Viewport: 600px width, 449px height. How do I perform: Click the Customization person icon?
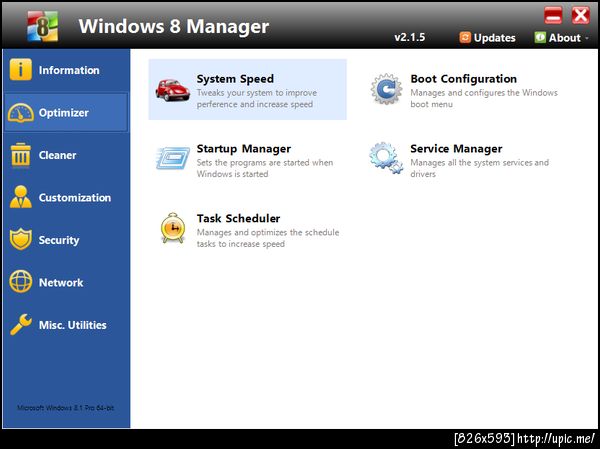21,197
